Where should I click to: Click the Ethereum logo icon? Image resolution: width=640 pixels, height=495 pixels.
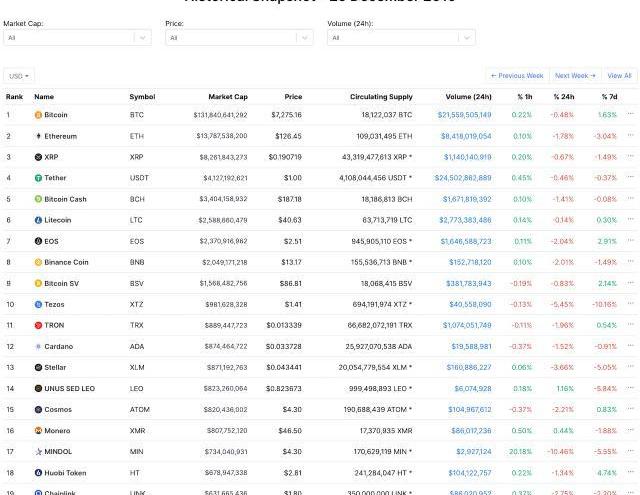[39, 136]
